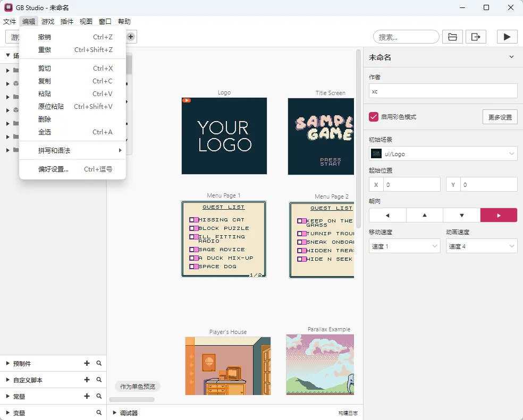Viewport: 523px width, 420px height.
Task: Select the Player's House scene
Action: [228, 366]
